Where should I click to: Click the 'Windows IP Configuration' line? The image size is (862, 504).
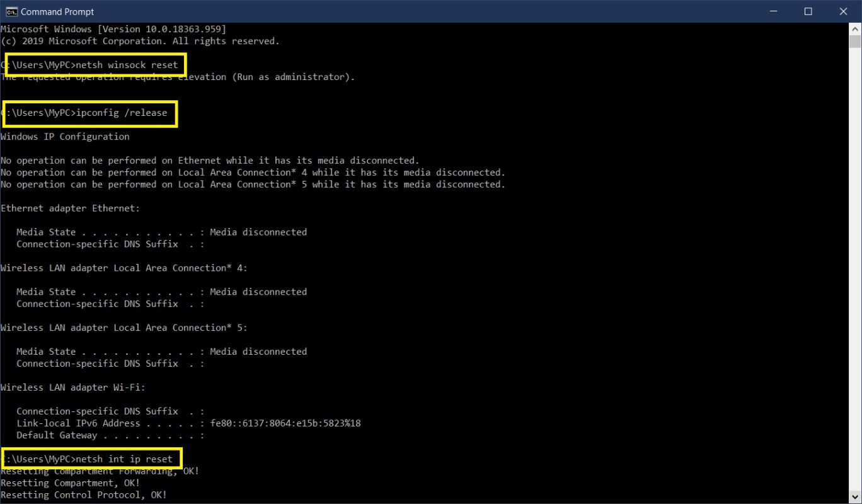point(65,137)
